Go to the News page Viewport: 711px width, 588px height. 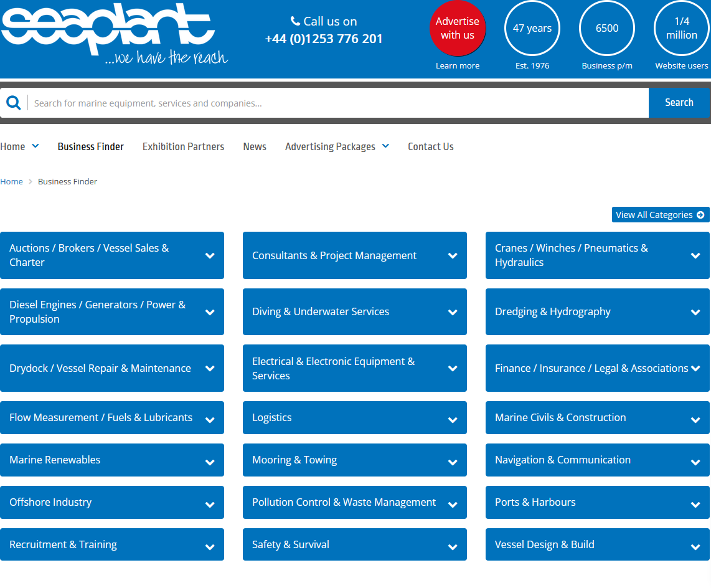tap(255, 146)
